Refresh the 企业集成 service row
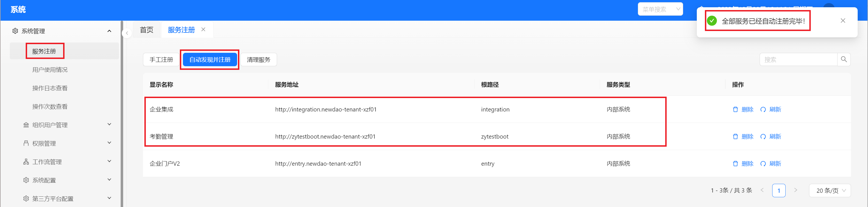Screen dimensions: 868x207 point(771,109)
